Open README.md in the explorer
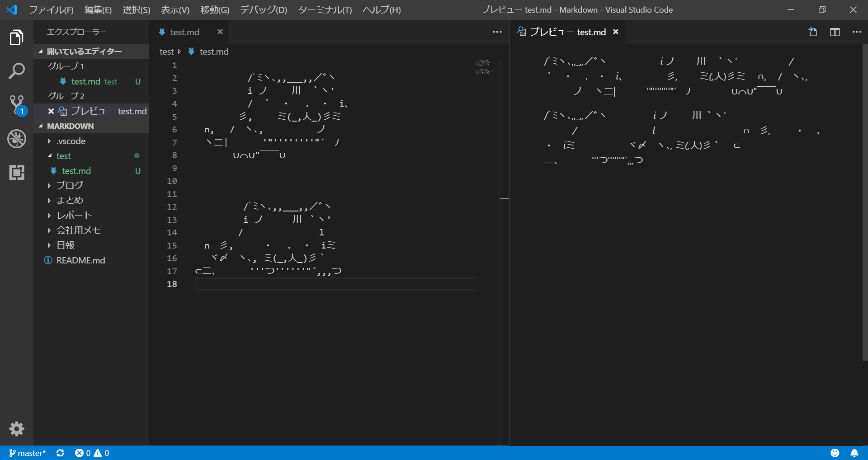 91,260
